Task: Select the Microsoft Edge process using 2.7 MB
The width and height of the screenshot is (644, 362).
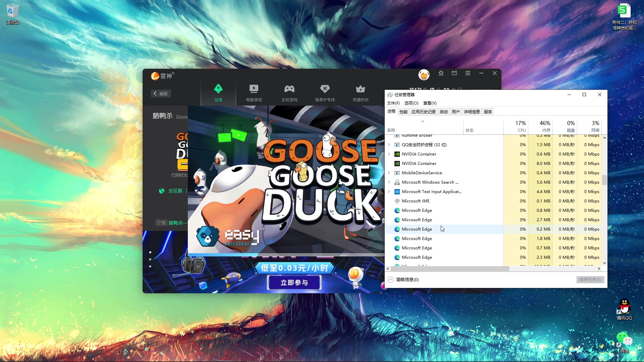Action: click(493, 220)
